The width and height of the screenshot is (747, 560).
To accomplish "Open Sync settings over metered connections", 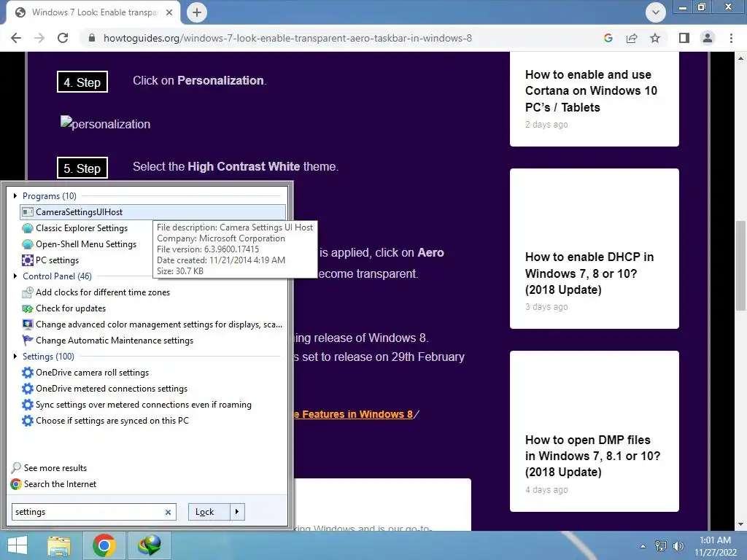I will coord(136,405).
